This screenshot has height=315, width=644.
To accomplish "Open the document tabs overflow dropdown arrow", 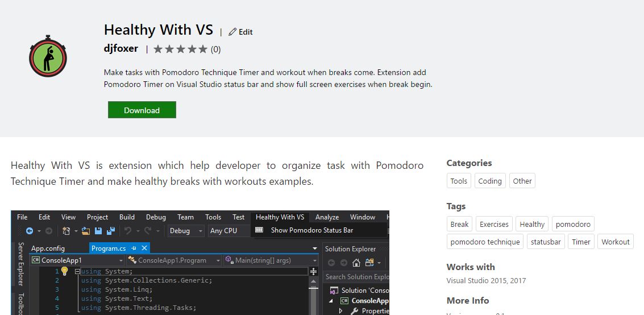I will coord(315,248).
